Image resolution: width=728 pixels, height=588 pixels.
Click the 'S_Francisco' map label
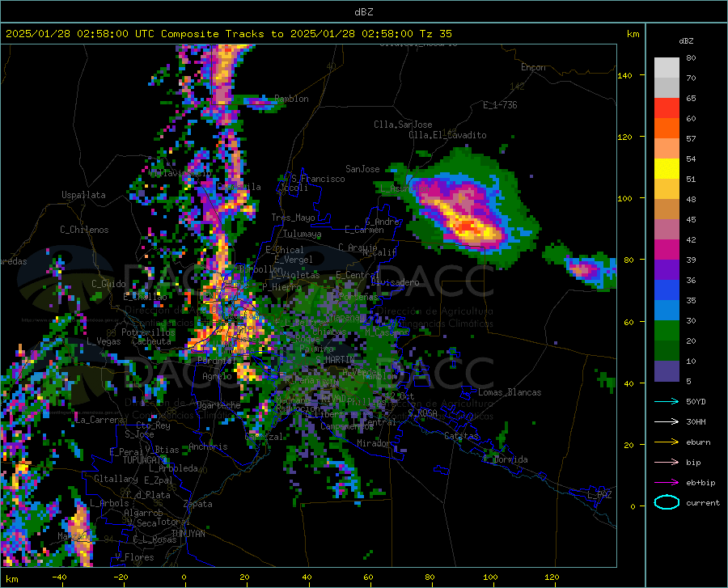click(x=318, y=179)
